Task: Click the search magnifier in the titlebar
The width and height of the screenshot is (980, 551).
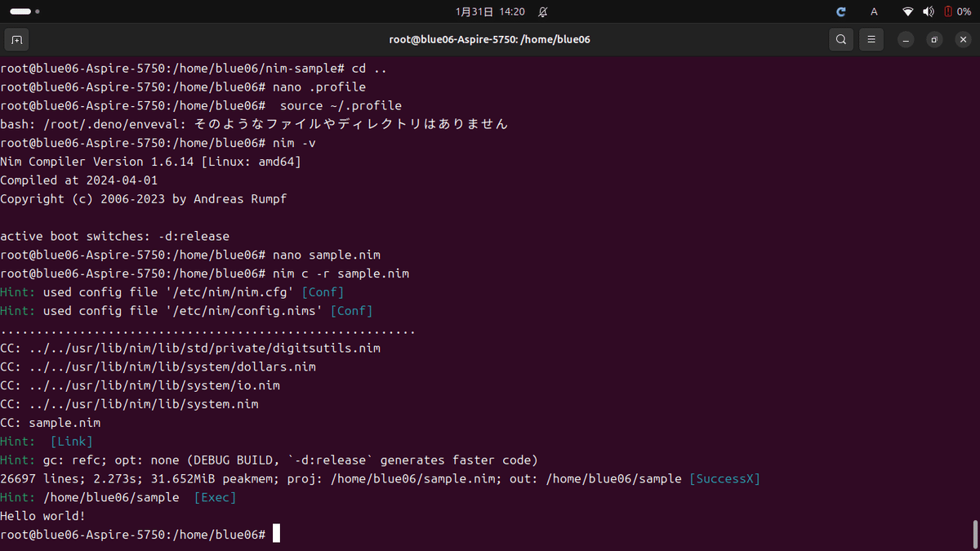Action: [840, 39]
